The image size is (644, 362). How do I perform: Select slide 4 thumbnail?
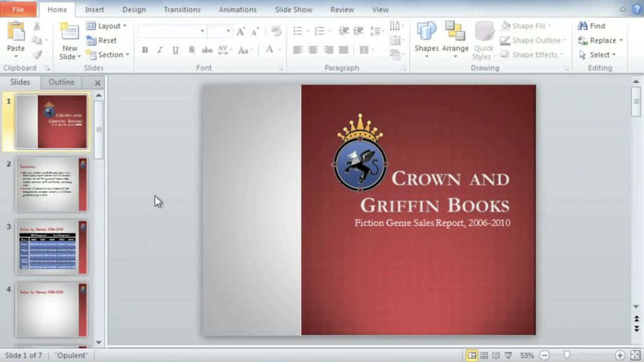point(51,310)
